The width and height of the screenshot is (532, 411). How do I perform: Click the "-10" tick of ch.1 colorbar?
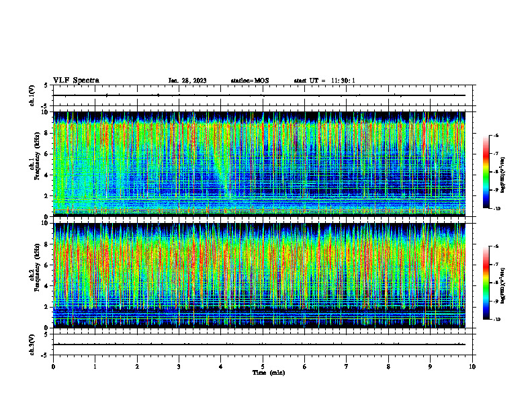[496, 208]
